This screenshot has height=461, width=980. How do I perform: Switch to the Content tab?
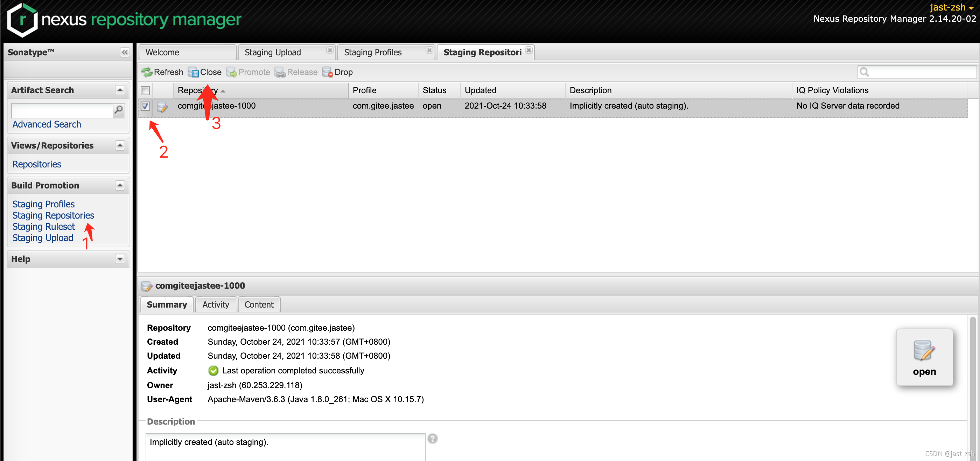[x=259, y=304]
